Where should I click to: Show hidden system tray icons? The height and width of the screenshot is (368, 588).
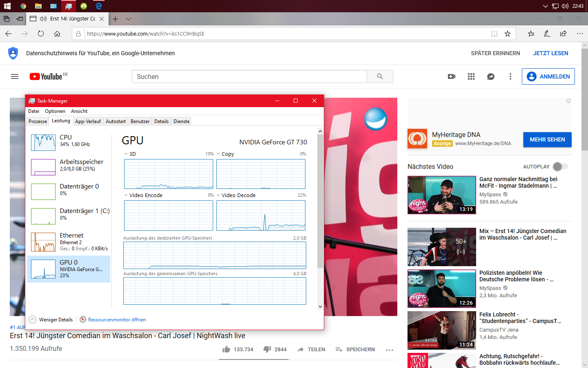[x=545, y=6]
